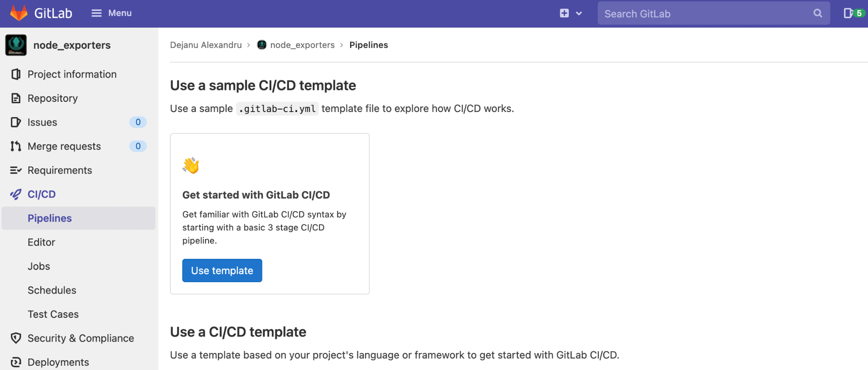Click the Search GitLab field
Screen dimensions: 868x370
click(704, 14)
